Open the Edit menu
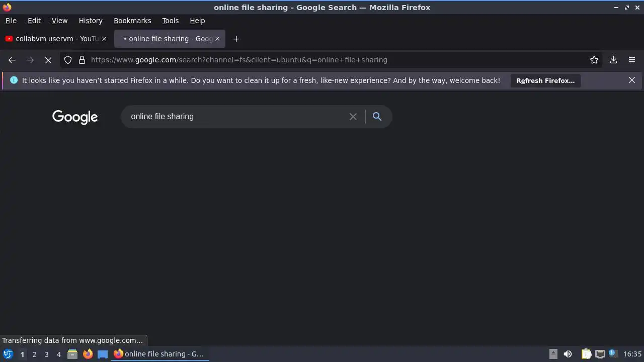Viewport: 644px width, 362px height. pyautogui.click(x=34, y=21)
